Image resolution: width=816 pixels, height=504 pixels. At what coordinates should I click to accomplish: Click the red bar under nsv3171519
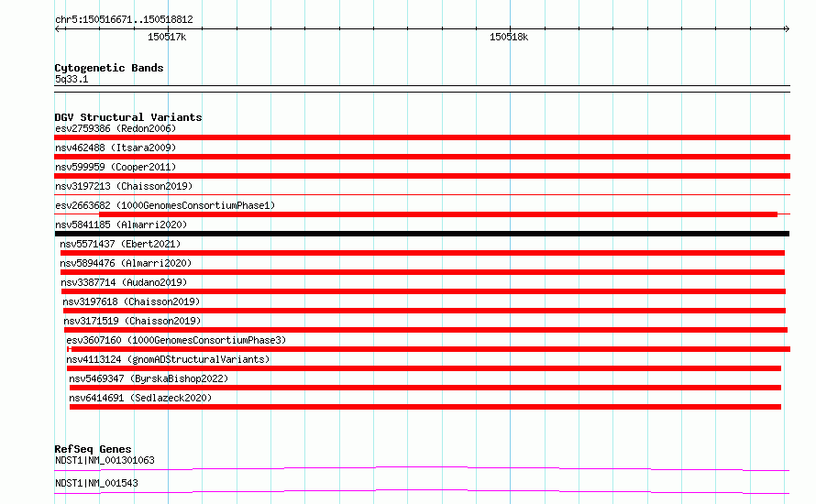425,330
